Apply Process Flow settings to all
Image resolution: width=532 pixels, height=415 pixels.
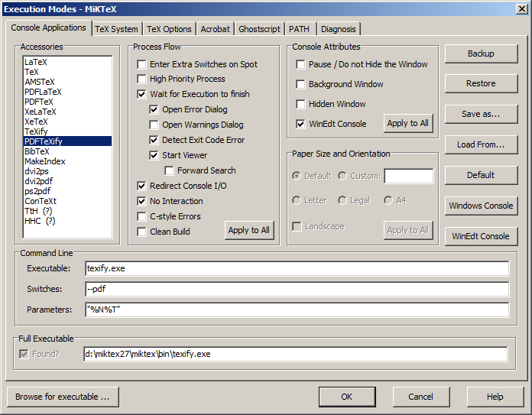249,230
